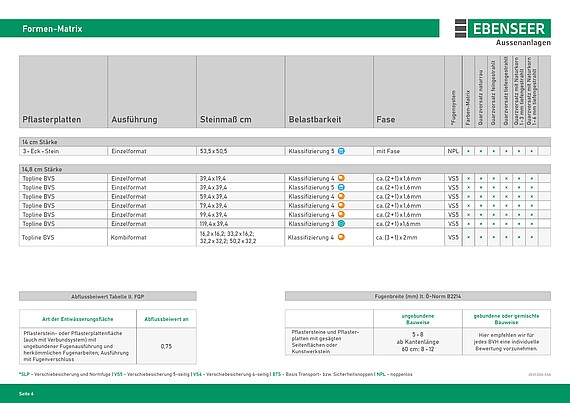Click the Seite 4 page number
This screenshot has width=570, height=403.
pyautogui.click(x=26, y=394)
